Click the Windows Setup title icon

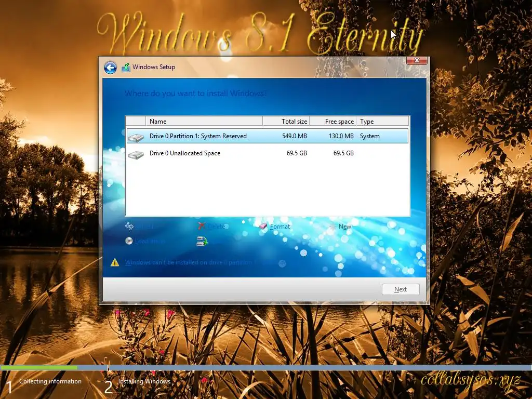(x=126, y=67)
